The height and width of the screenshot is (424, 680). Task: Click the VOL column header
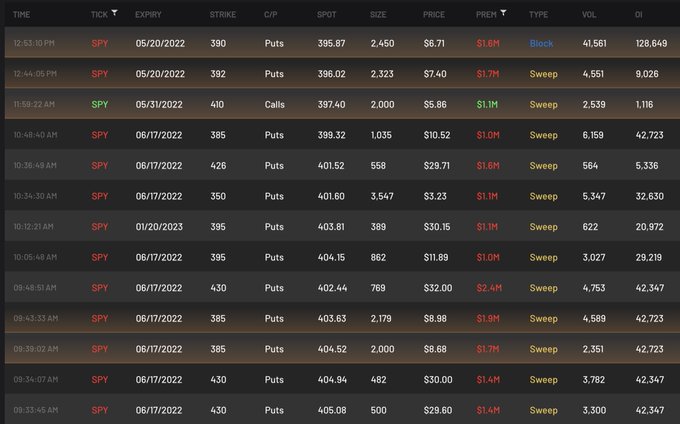tap(589, 15)
